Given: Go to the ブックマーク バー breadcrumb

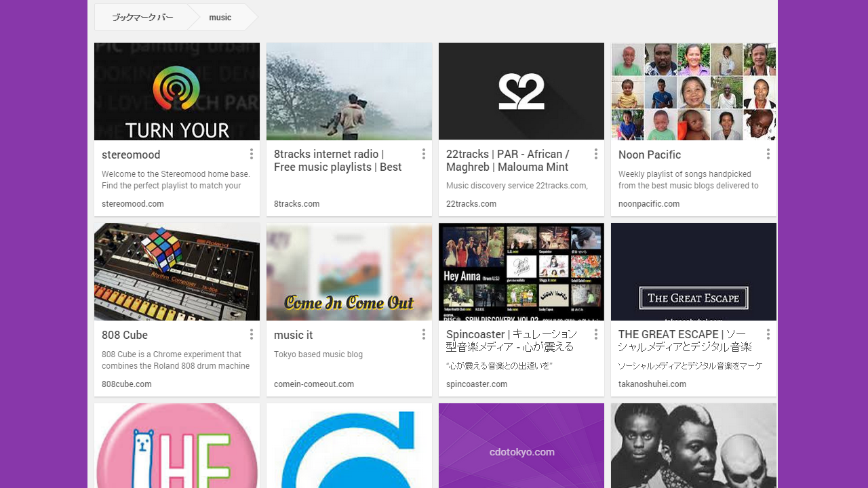Looking at the screenshot, I should point(142,18).
